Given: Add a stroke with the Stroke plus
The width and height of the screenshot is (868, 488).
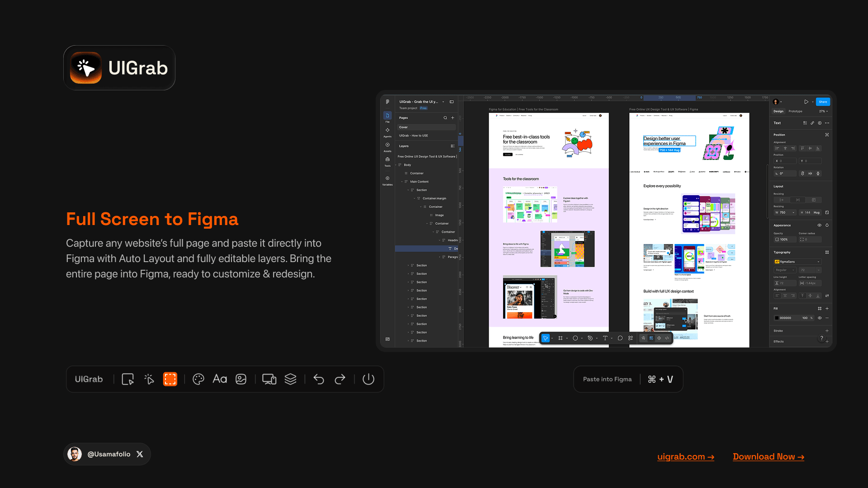Looking at the screenshot, I should coord(827,331).
